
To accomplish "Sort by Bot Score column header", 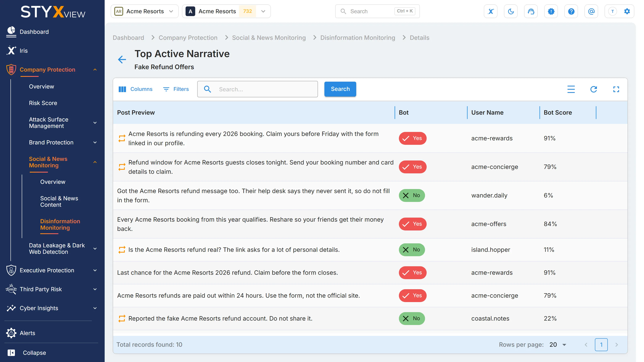I will click(x=557, y=113).
